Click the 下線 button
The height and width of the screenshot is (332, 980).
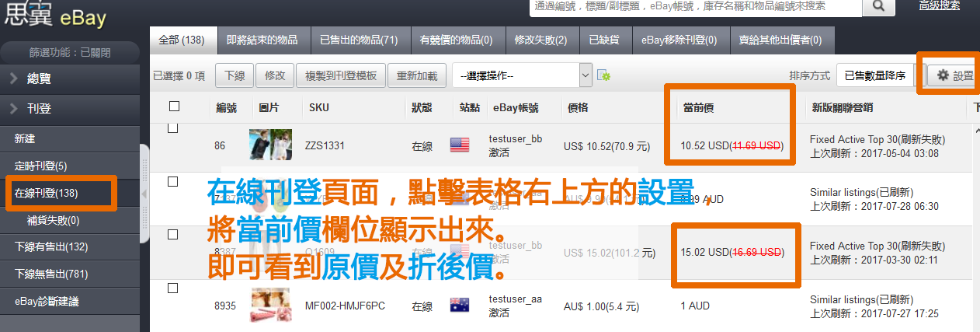click(x=235, y=75)
